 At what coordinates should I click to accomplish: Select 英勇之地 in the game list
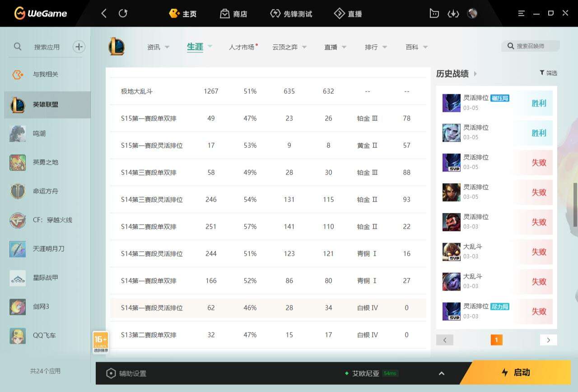pos(47,162)
